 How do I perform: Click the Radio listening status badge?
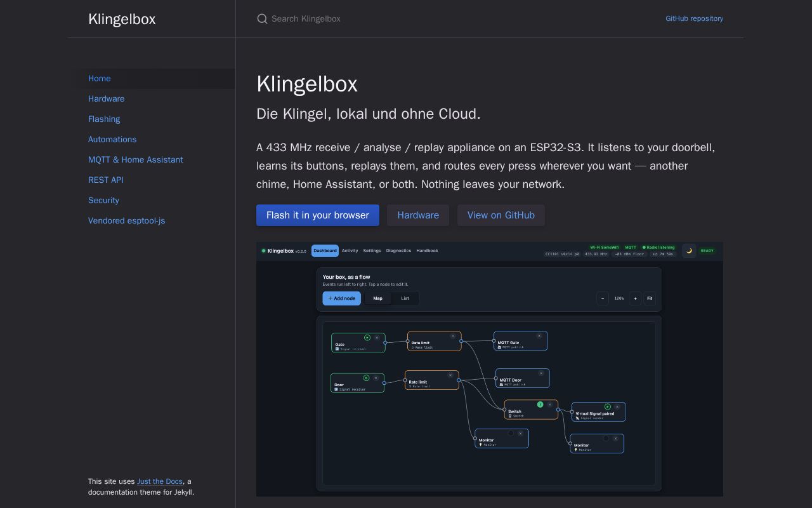click(x=658, y=248)
